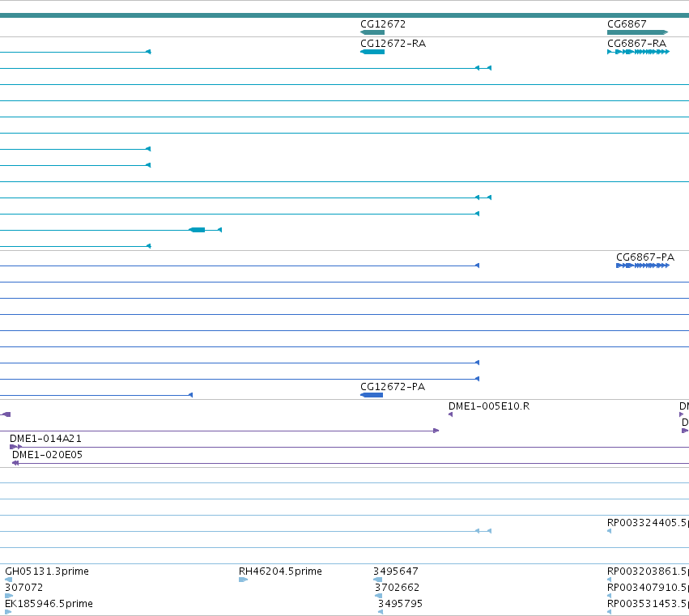Click the dark teal span bar at the top
The height and width of the screenshot is (616, 689).
pos(345,15)
